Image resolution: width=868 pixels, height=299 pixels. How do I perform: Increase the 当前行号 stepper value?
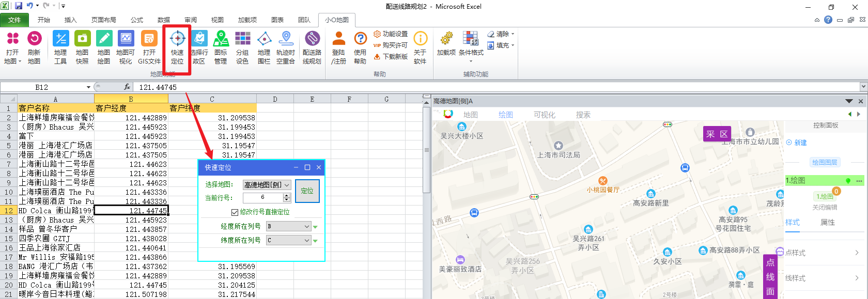(287, 195)
